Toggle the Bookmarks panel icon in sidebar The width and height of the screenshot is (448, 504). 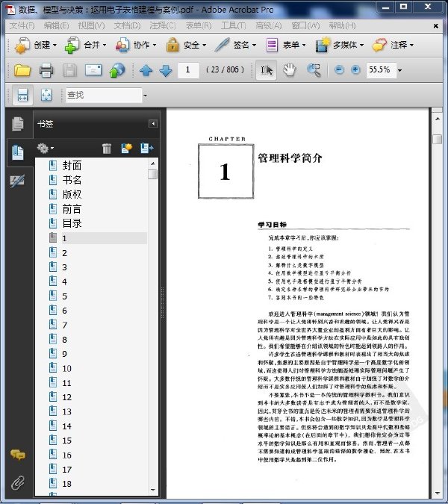(x=18, y=152)
